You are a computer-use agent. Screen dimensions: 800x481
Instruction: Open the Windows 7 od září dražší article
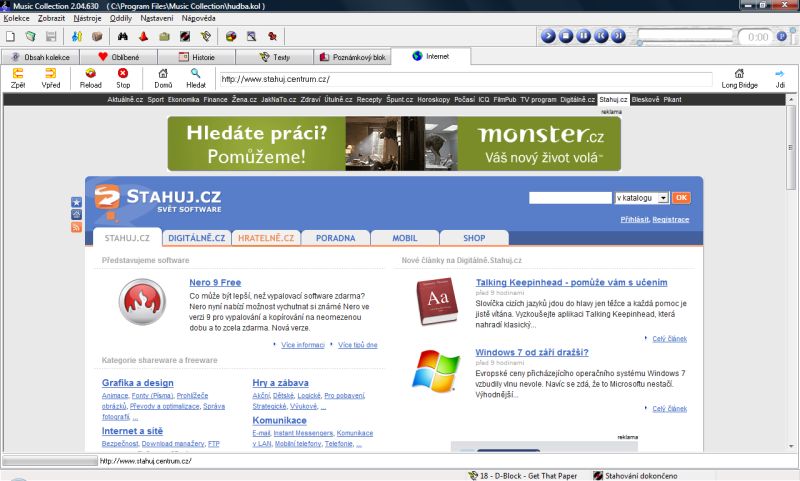click(532, 352)
